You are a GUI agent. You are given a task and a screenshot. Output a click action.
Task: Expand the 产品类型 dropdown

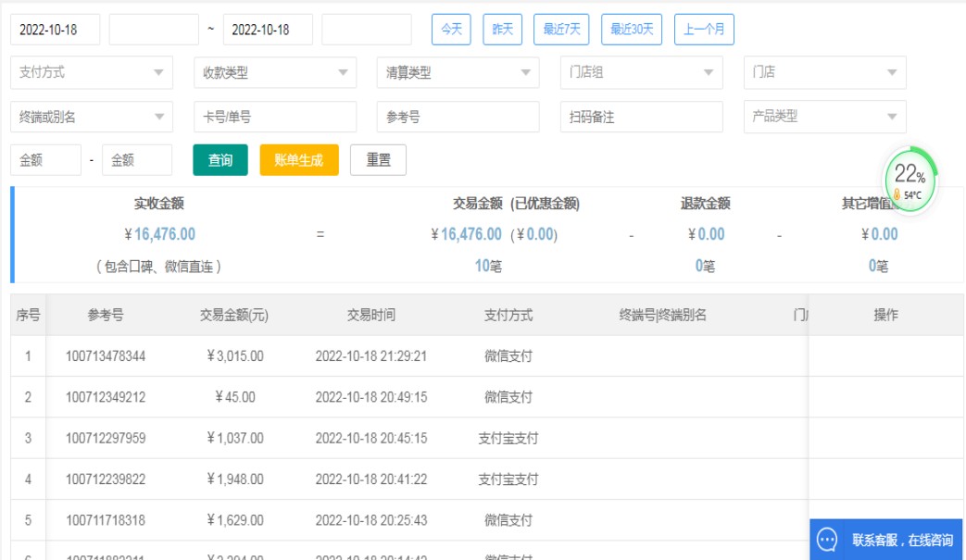[824, 117]
